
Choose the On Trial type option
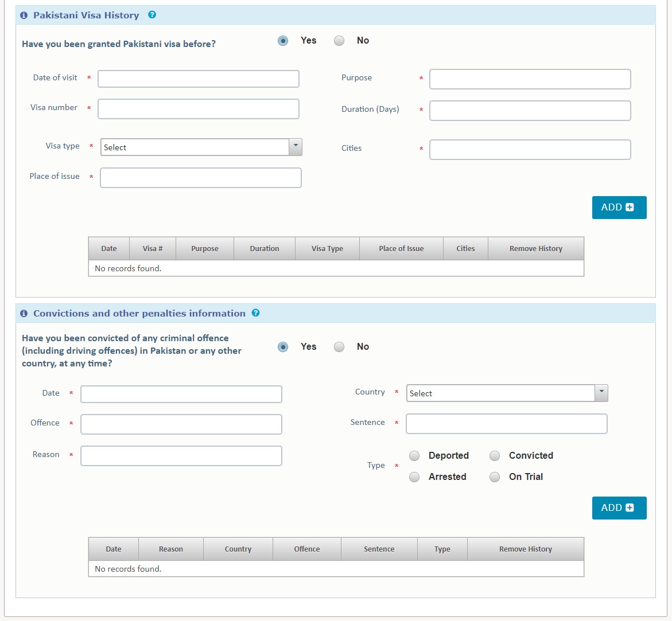tap(495, 477)
